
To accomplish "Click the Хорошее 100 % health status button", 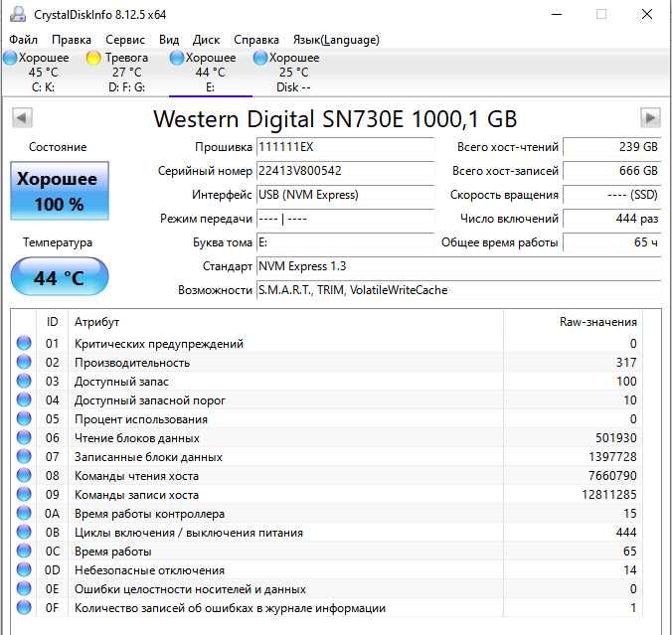I will click(59, 192).
